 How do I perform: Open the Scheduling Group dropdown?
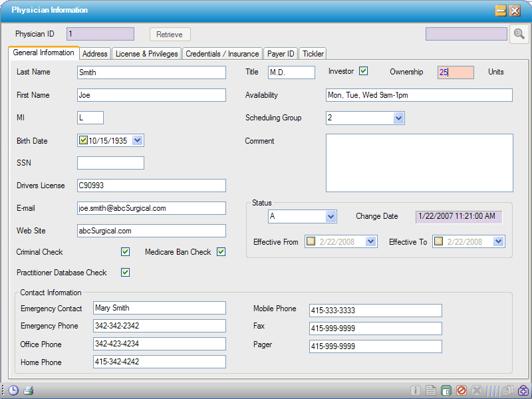point(398,118)
